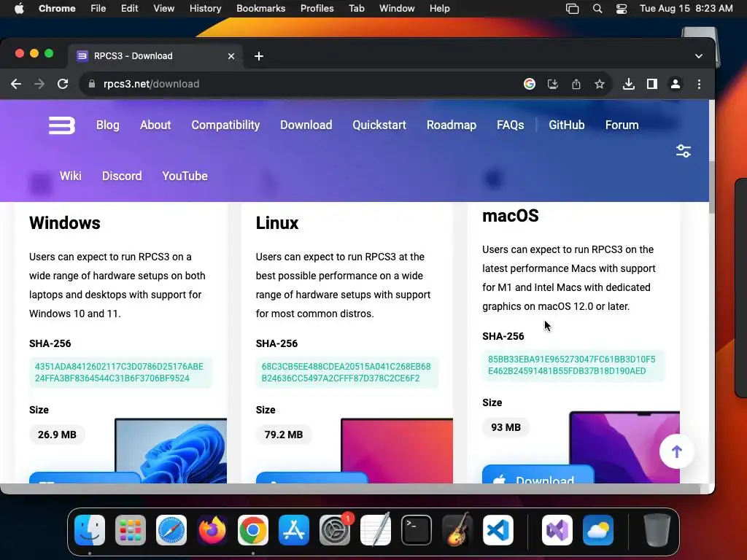The width and height of the screenshot is (747, 560).
Task: Click the RPCS3 logo in site header
Action: 62,125
